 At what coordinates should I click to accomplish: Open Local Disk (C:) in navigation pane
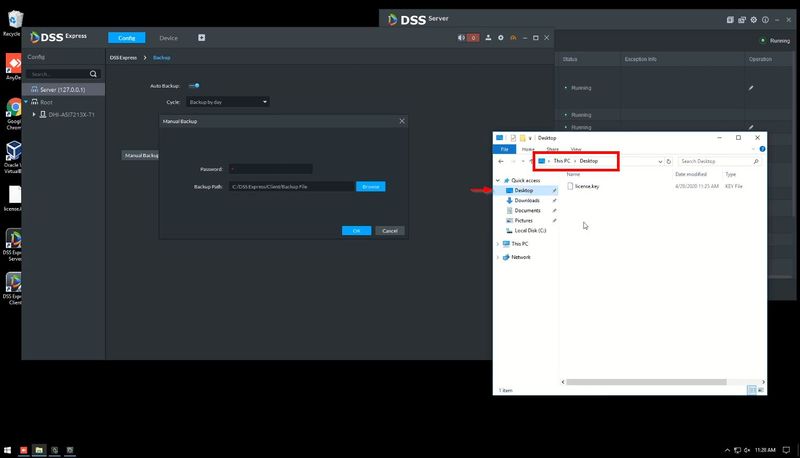530,231
